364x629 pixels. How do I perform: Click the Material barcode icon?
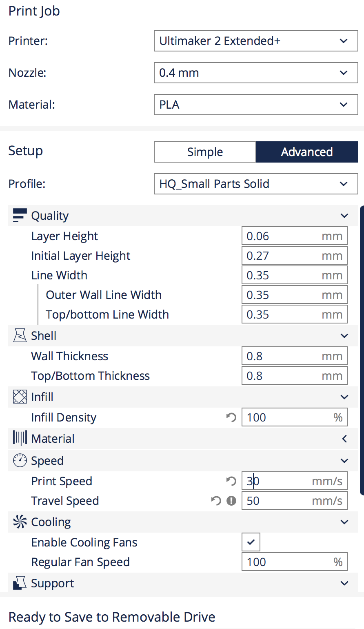[20, 438]
